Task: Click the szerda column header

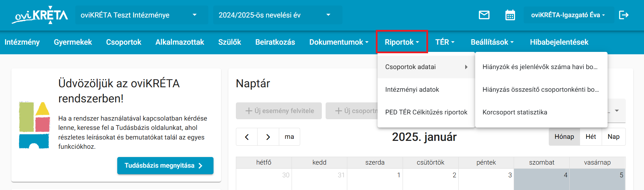Action: click(375, 163)
